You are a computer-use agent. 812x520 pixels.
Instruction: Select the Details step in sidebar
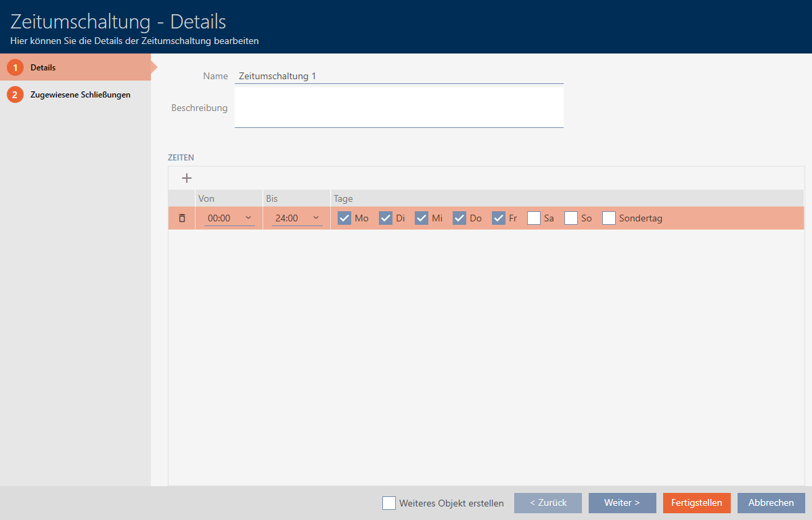tap(43, 68)
